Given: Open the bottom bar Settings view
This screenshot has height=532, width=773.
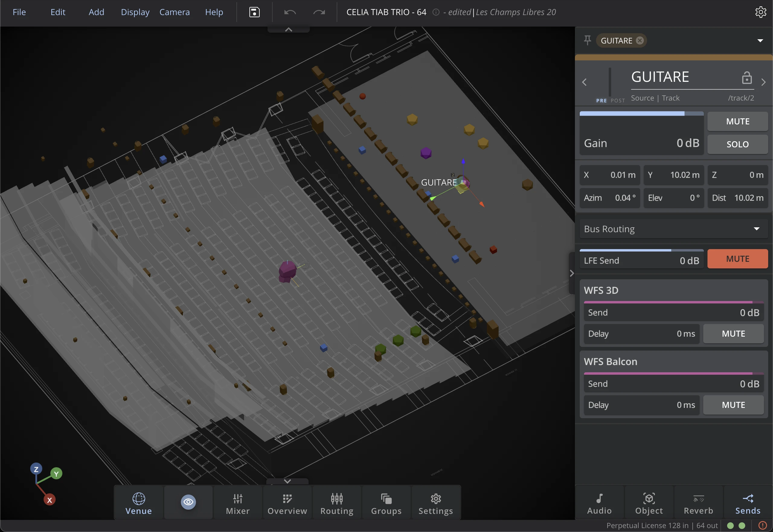Looking at the screenshot, I should (436, 503).
